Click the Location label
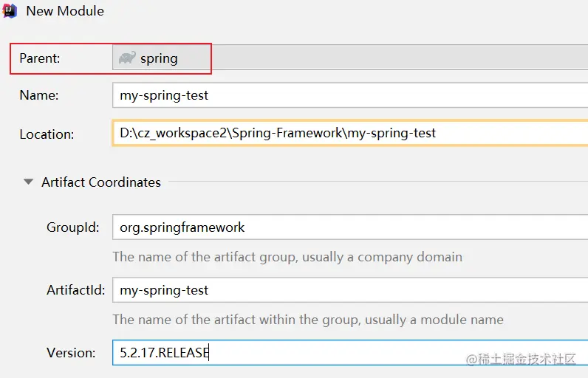588x378 pixels. coord(47,134)
